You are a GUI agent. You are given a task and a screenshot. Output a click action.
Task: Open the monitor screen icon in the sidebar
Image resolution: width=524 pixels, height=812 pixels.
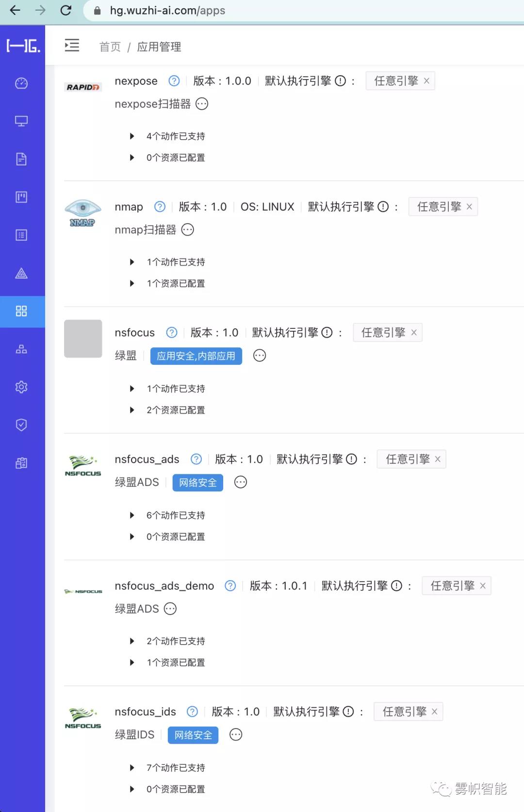tap(21, 121)
